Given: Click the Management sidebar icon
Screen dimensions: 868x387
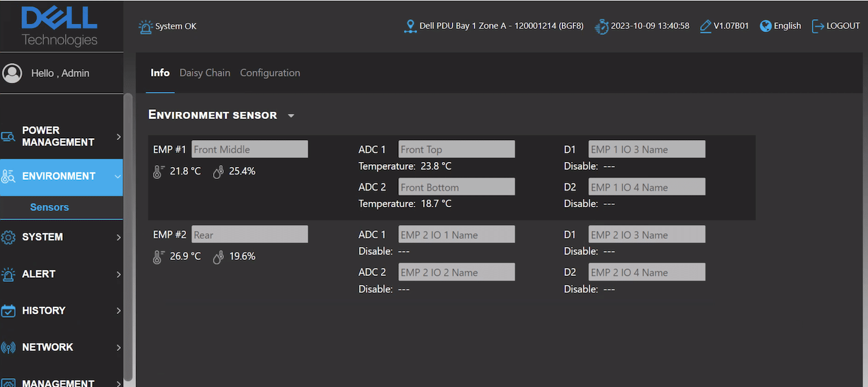Looking at the screenshot, I should [x=8, y=383].
